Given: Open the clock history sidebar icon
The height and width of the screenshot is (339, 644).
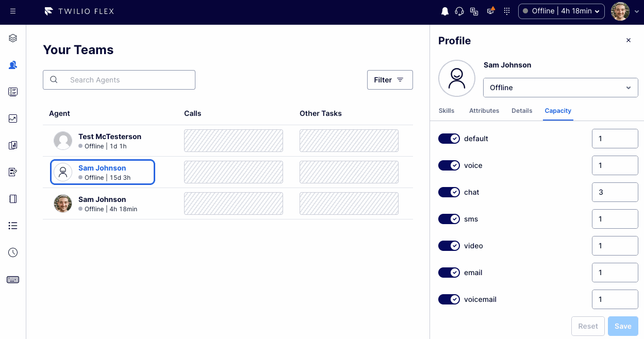Looking at the screenshot, I should coord(13,252).
